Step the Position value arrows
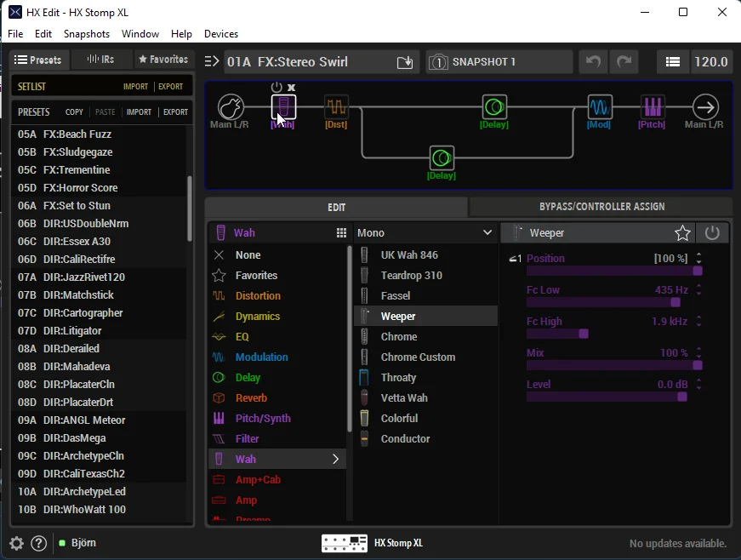 click(x=699, y=258)
